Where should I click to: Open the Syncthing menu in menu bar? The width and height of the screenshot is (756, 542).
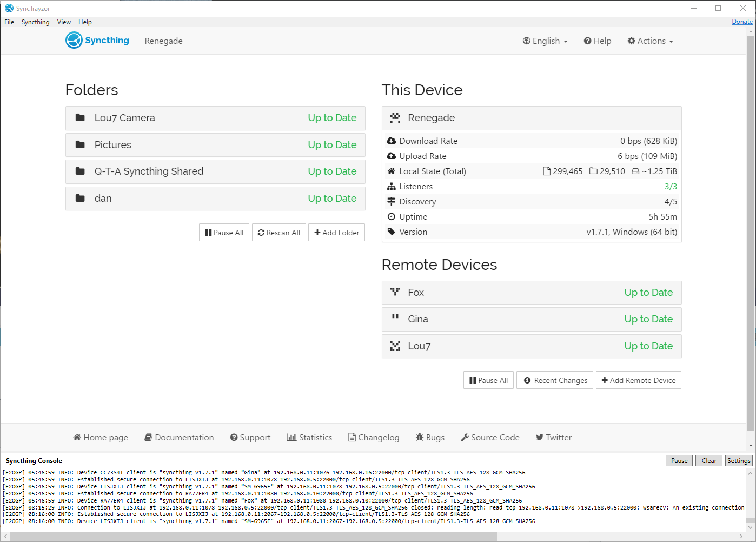[x=35, y=22]
